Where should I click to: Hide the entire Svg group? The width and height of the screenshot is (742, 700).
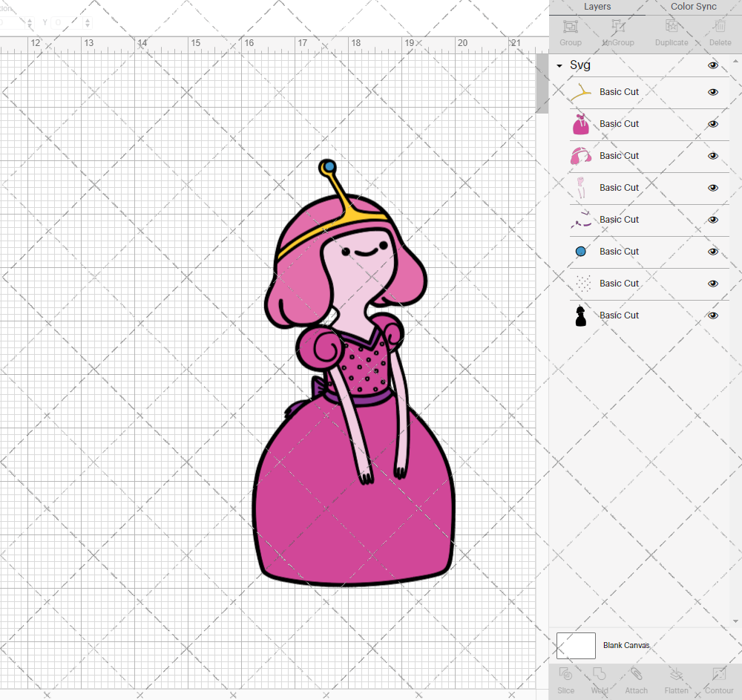[x=712, y=65]
